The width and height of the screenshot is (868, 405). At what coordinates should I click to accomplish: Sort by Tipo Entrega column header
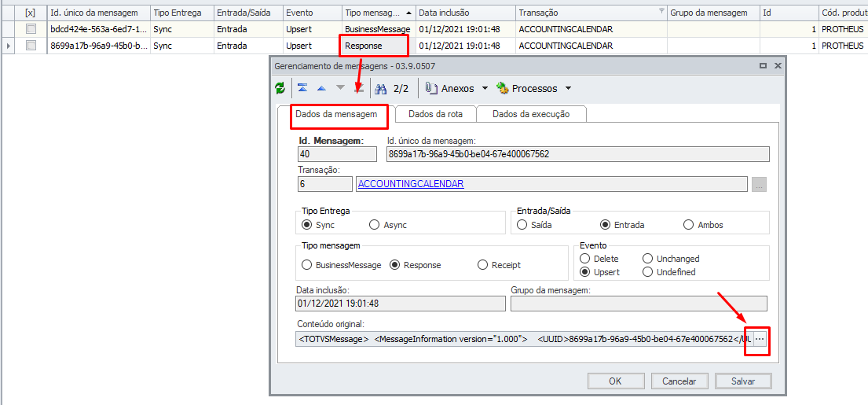click(x=181, y=13)
